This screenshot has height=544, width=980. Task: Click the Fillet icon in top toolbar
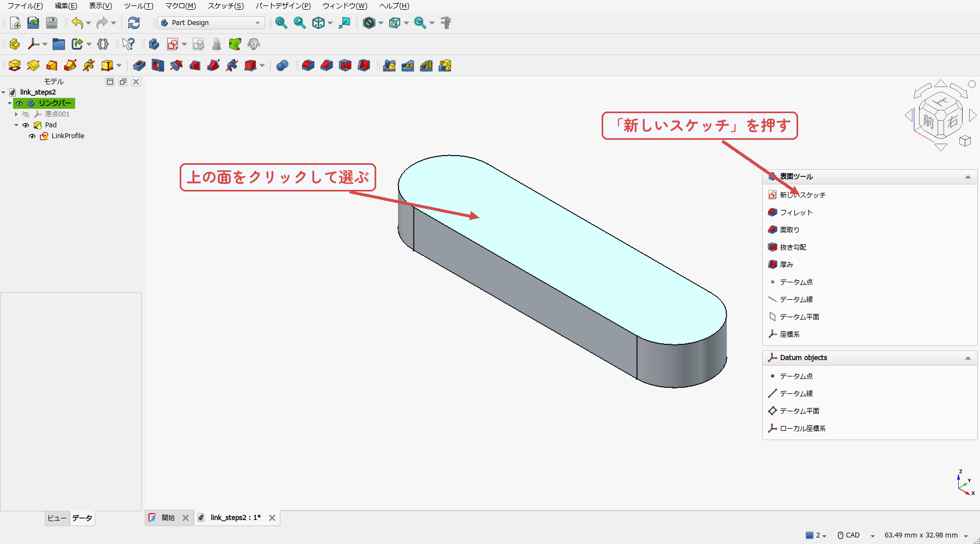pyautogui.click(x=308, y=66)
